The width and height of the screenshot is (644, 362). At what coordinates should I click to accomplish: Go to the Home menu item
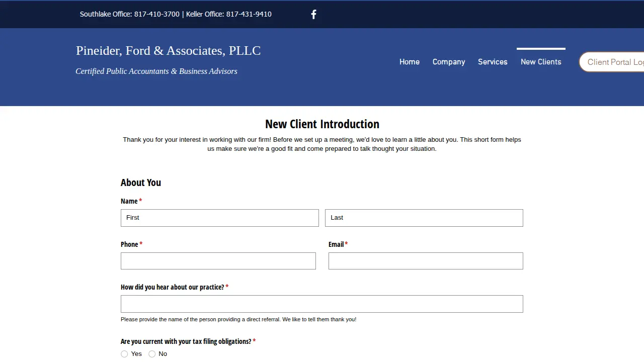click(410, 62)
